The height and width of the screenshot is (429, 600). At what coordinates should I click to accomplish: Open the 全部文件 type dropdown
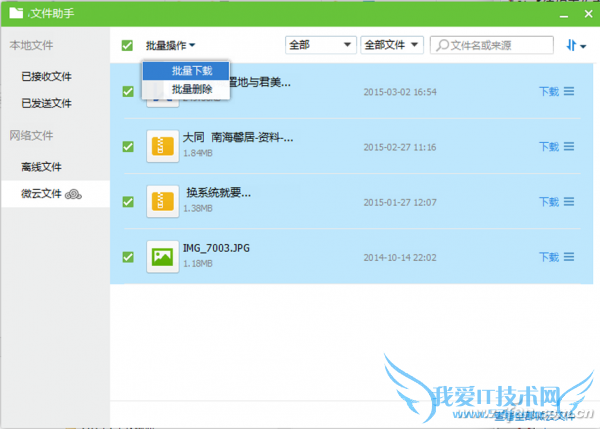[391, 45]
